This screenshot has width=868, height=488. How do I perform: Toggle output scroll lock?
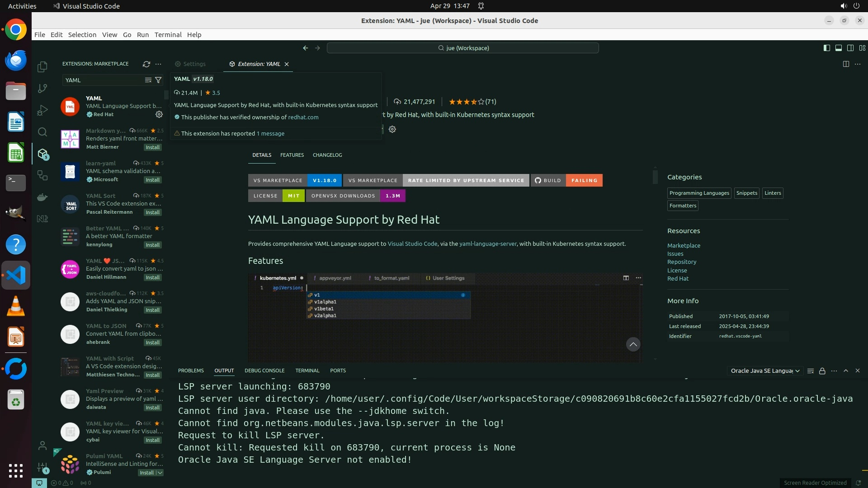coord(822,371)
